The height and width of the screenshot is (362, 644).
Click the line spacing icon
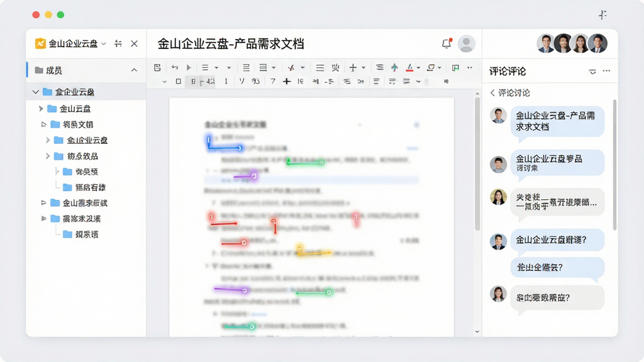(x=246, y=67)
